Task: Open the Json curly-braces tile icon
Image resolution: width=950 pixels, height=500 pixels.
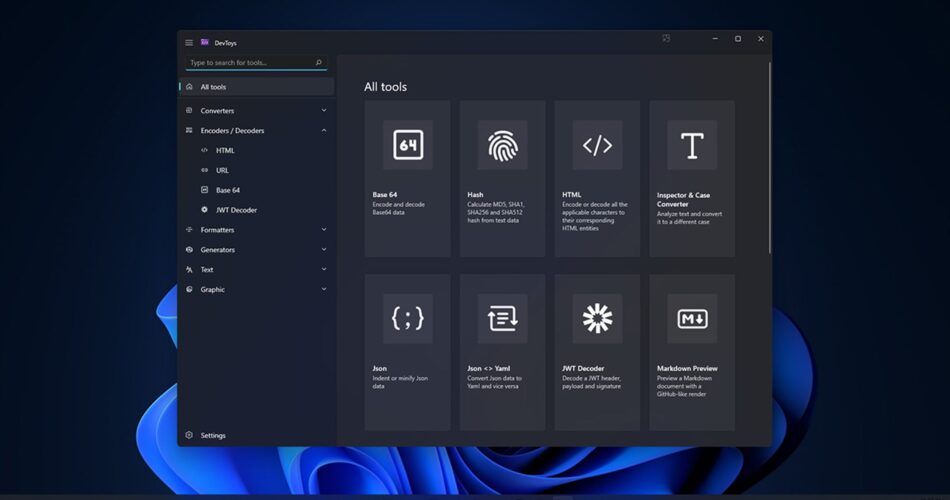Action: coord(408,319)
